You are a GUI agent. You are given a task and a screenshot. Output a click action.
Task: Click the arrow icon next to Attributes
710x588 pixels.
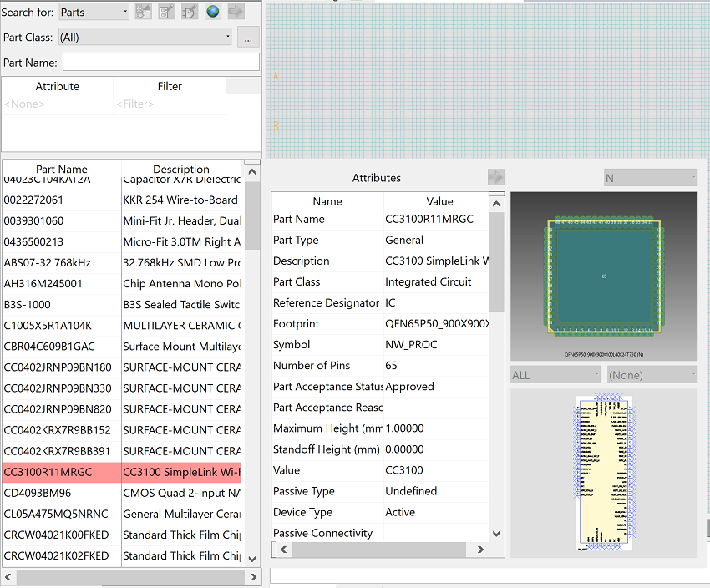click(x=496, y=177)
